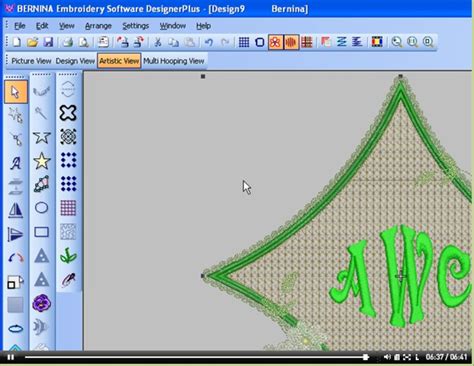This screenshot has height=366, width=474.
Task: Enter fullscreen video mode
Action: pyautogui.click(x=407, y=357)
